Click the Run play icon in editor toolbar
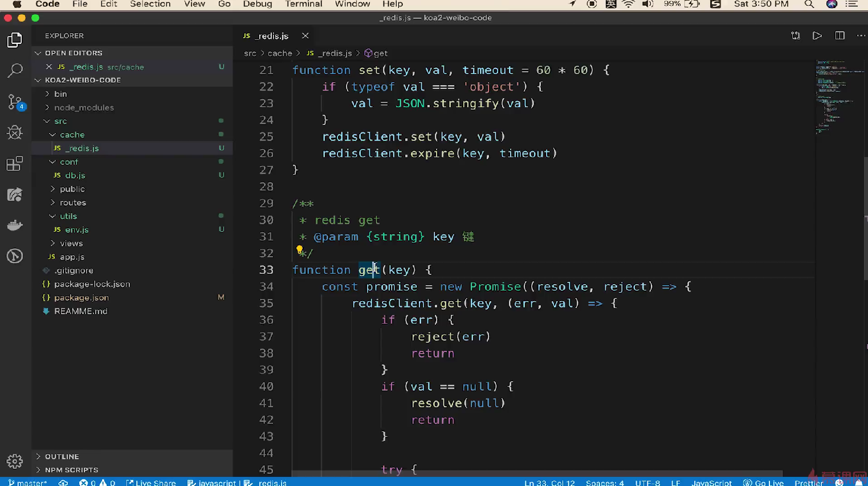 (817, 36)
